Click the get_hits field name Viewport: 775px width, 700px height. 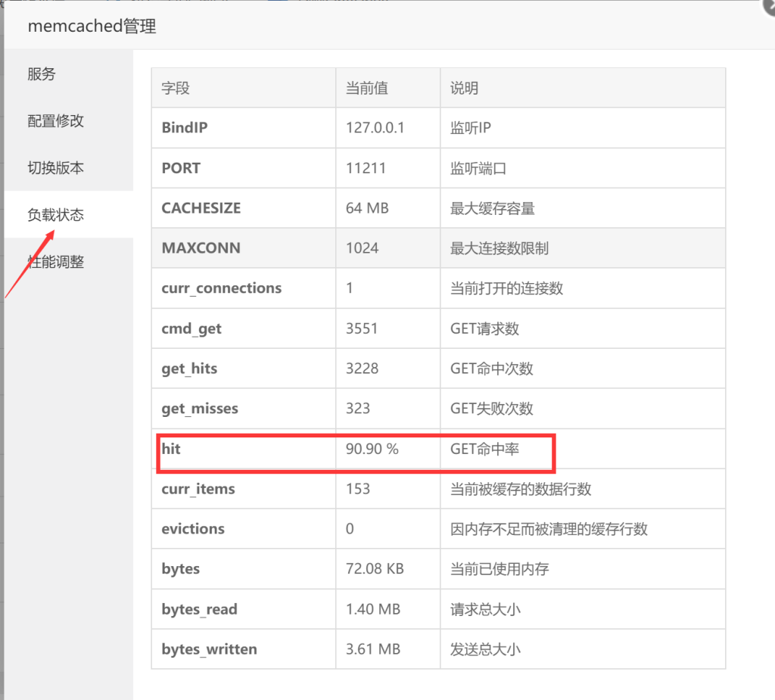[189, 369]
